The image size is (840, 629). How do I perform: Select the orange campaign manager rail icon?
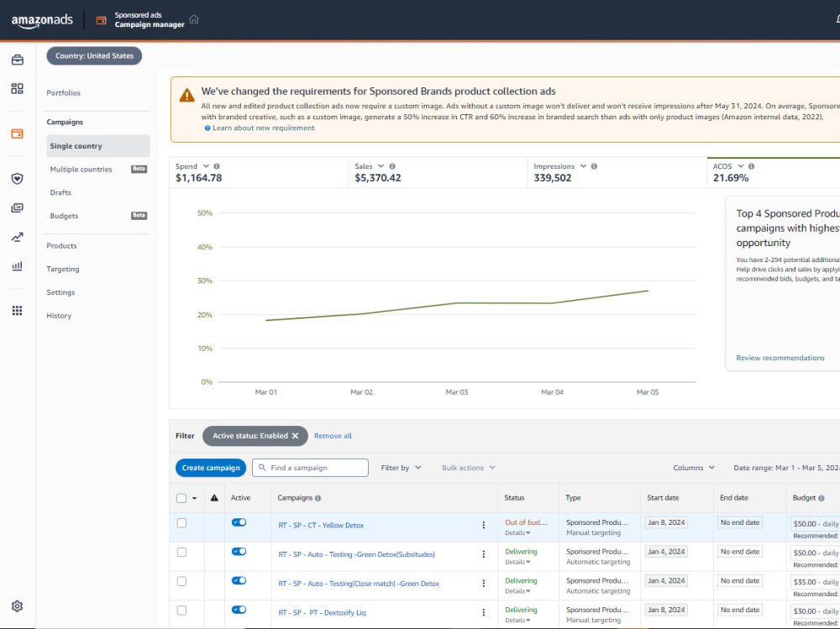pos(17,134)
